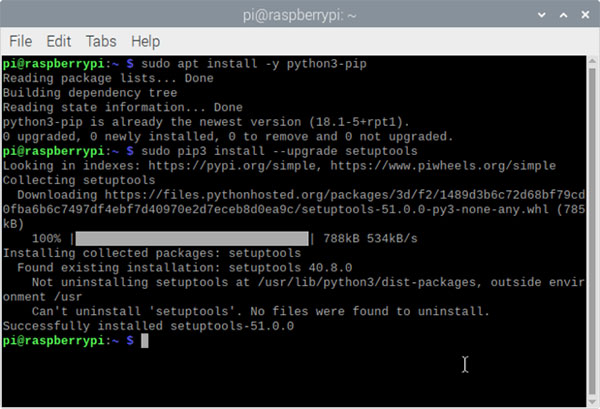Click the pip download progress bar
Viewport: 600px width, 409px height.
(192, 239)
